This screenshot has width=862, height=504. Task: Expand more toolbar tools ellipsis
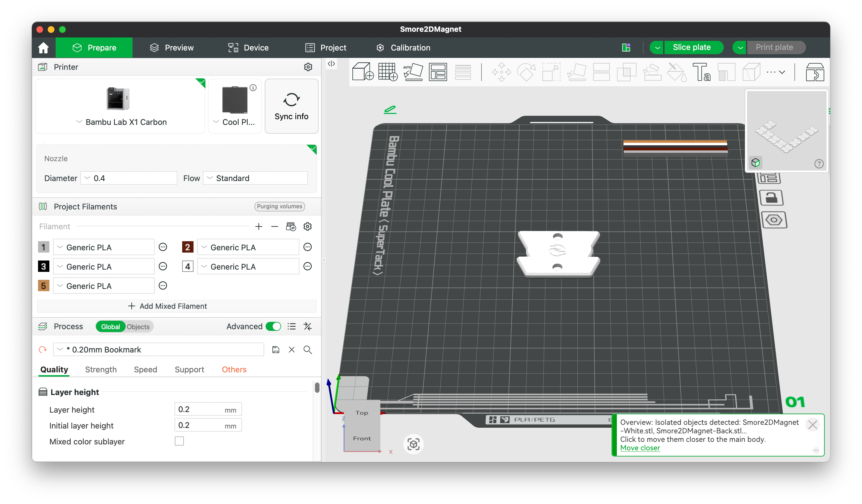pos(775,72)
